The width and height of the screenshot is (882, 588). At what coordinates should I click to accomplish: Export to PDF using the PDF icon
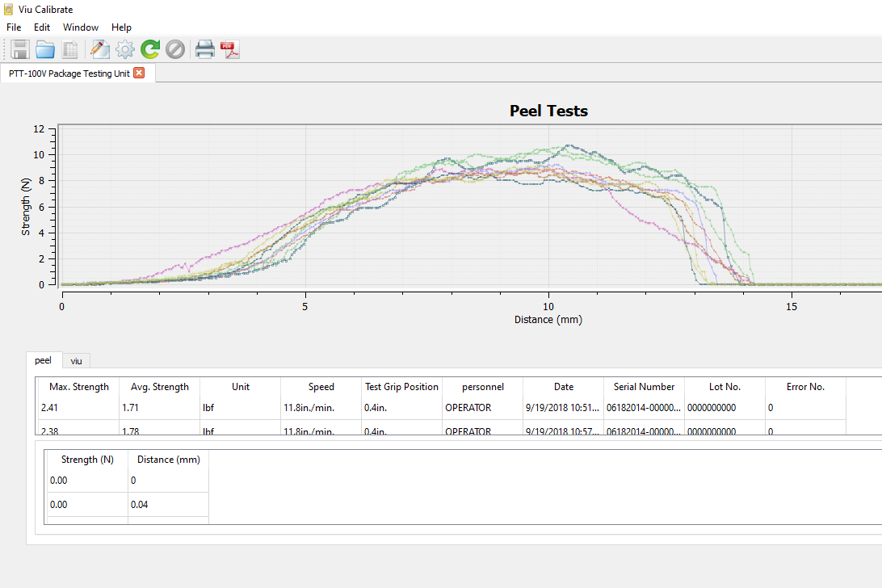tap(230, 49)
